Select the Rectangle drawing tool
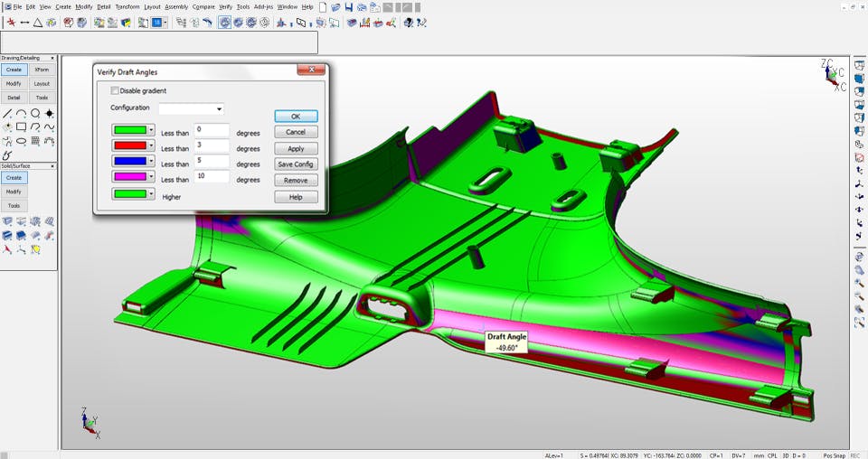 [x=21, y=126]
